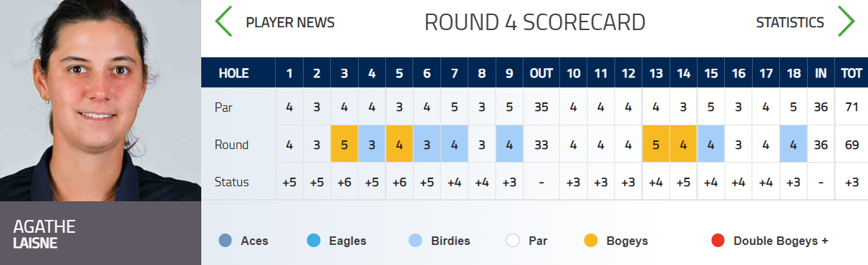Click the Birdies legend circle icon
Screen dimensions: 868x265
point(415,241)
